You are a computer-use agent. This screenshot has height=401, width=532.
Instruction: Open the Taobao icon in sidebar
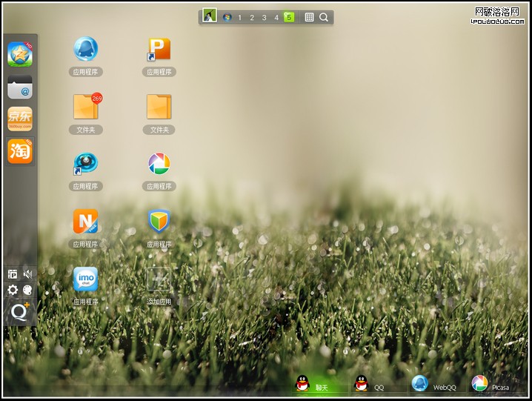tap(20, 151)
